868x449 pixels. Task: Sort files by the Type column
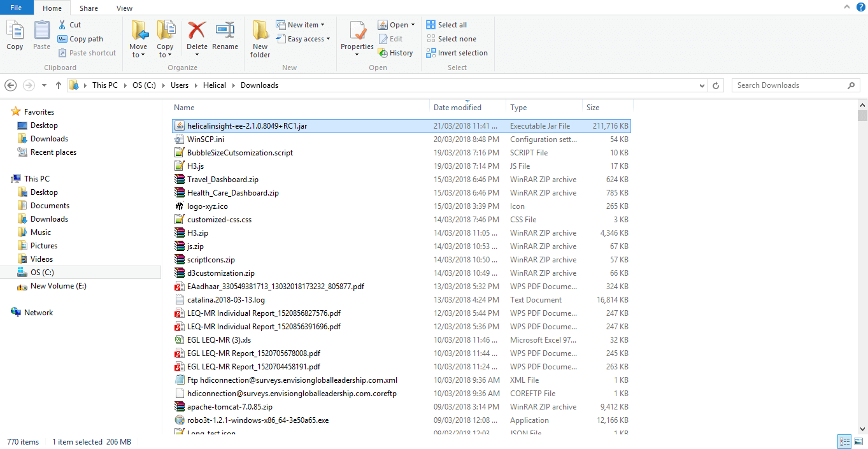point(544,108)
